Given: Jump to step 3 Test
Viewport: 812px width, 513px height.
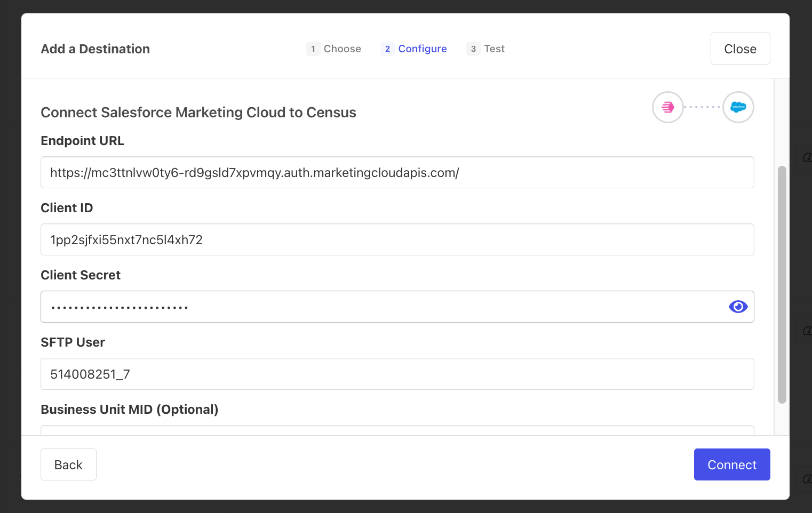Looking at the screenshot, I should (485, 49).
